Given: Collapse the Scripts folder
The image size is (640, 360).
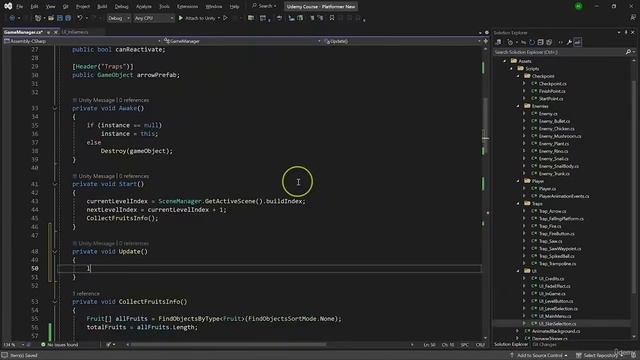Looking at the screenshot, I should (x=511, y=69).
